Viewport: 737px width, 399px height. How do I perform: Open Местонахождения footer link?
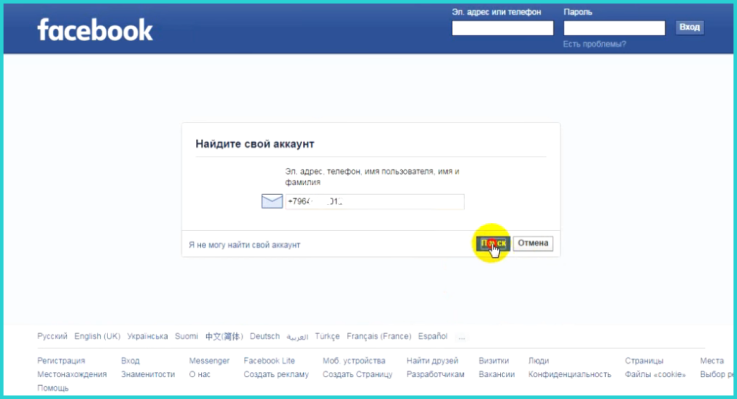click(72, 375)
